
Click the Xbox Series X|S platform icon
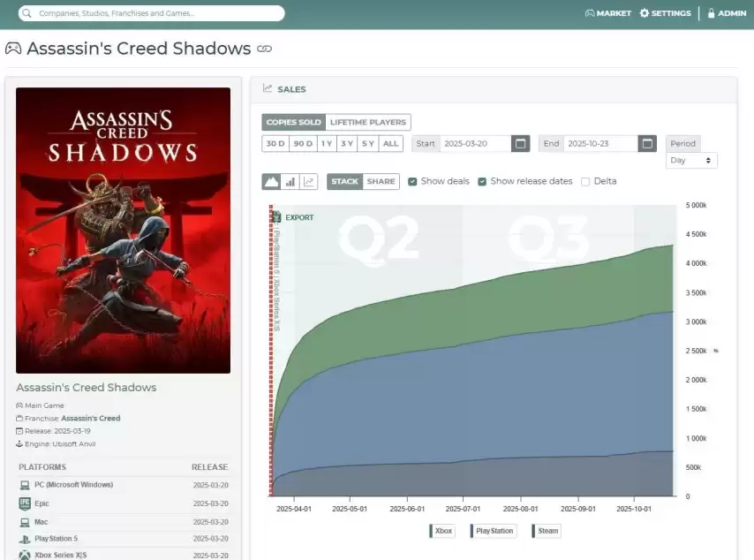click(x=25, y=556)
